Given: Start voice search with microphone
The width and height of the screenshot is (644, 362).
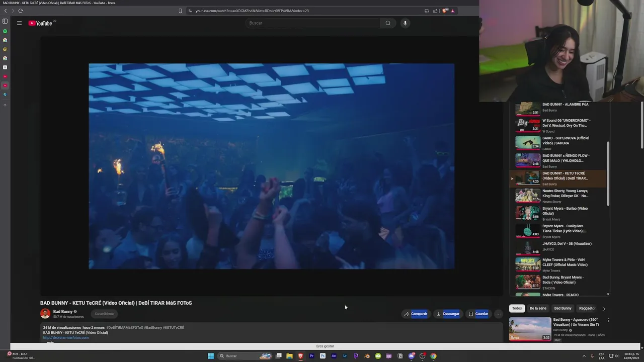Looking at the screenshot, I should 405,23.
